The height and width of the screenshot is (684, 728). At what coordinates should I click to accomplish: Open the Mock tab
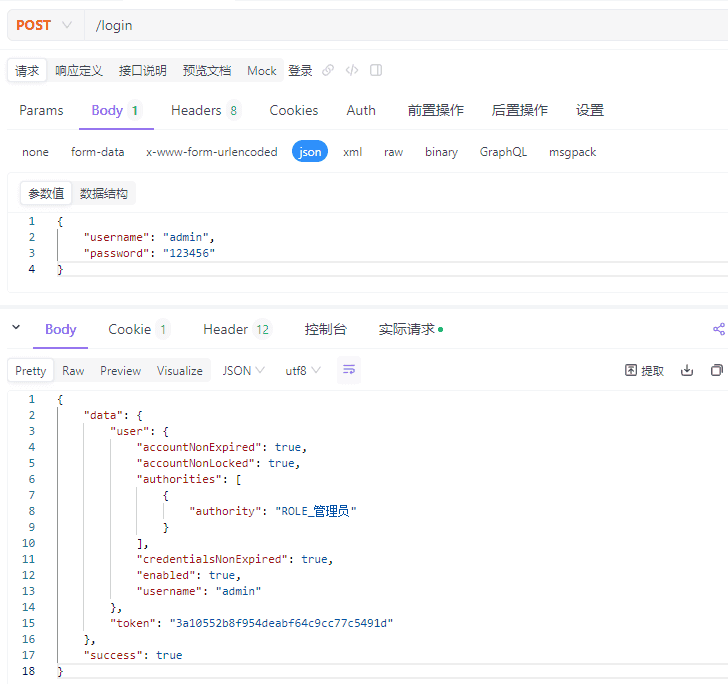[262, 71]
